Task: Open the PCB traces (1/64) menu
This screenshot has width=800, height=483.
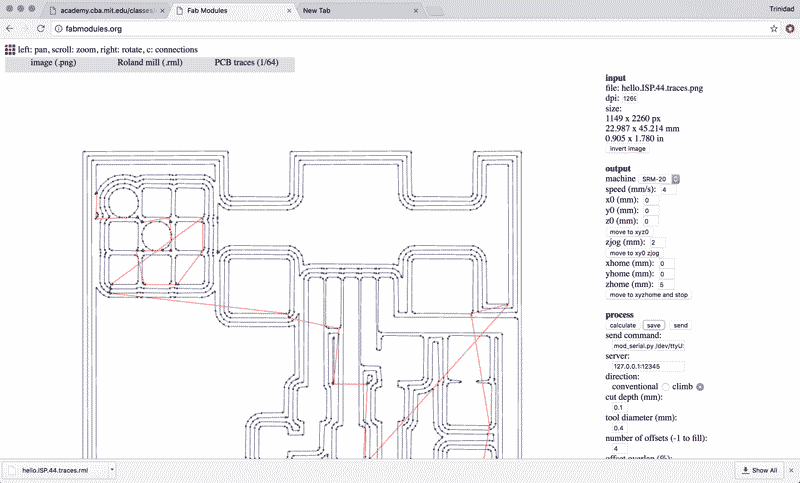Action: (x=246, y=63)
